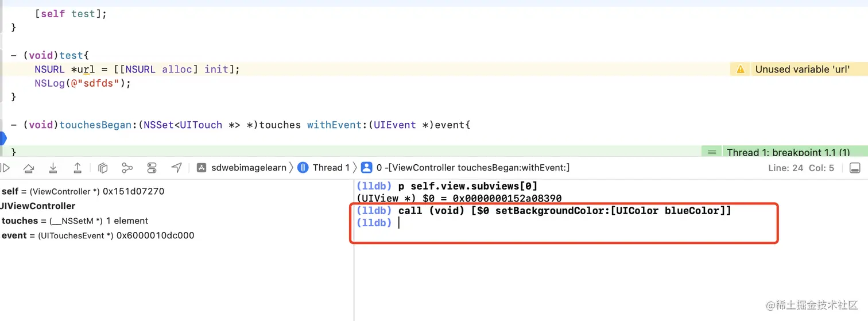Open the Debug View Hierarchy tool
868x321 pixels.
click(x=103, y=168)
